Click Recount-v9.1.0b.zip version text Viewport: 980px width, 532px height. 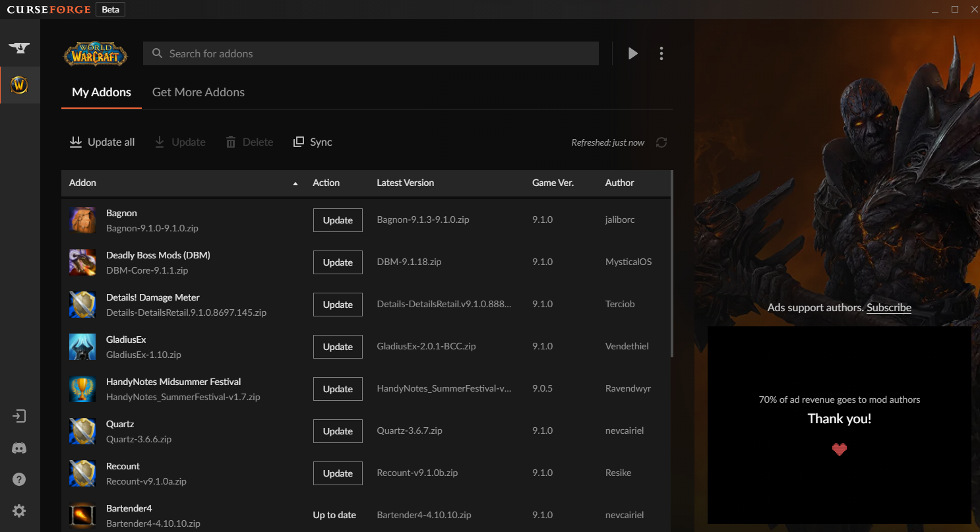[x=417, y=473]
